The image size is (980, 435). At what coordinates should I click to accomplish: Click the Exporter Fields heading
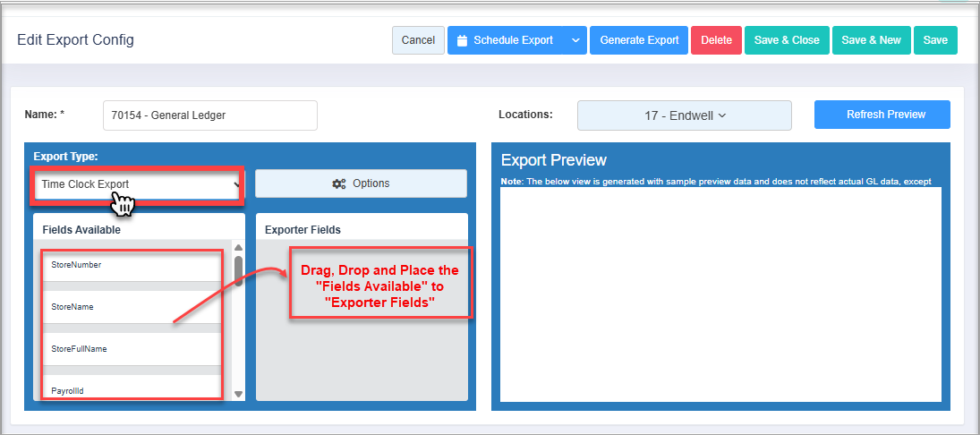coord(303,230)
